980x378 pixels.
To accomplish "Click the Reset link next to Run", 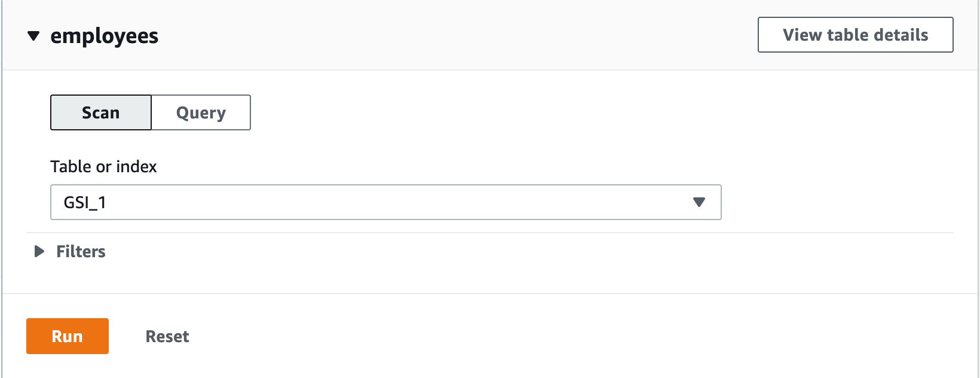I will 167,336.
